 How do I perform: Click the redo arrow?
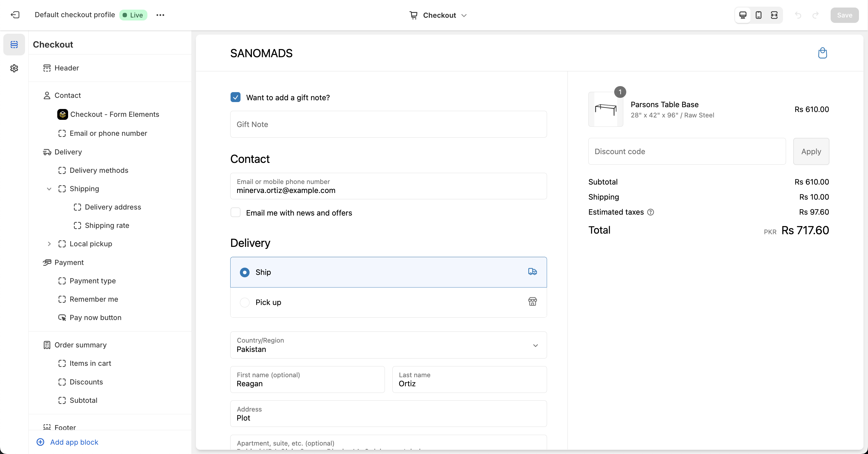816,15
